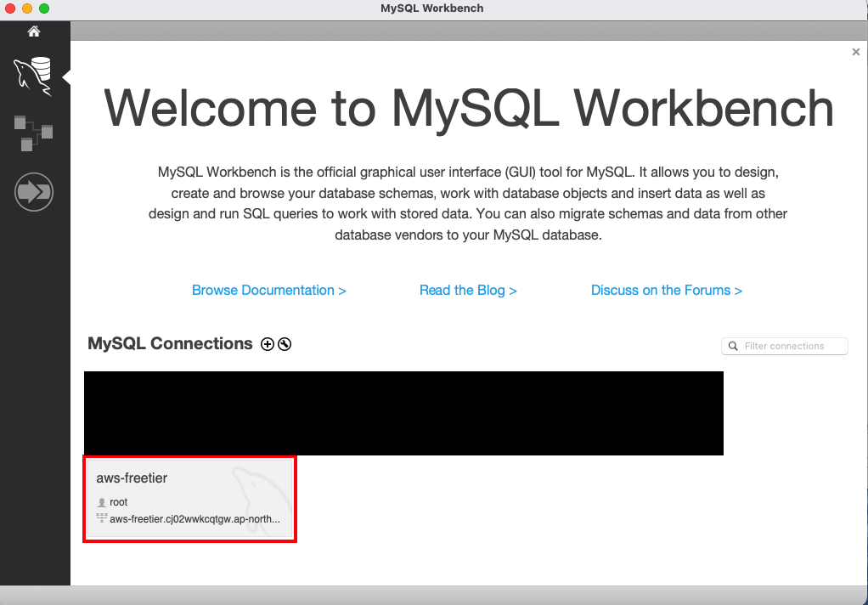This screenshot has height=605, width=868.
Task: Follow the Discuss on the Forums link
Action: (667, 291)
